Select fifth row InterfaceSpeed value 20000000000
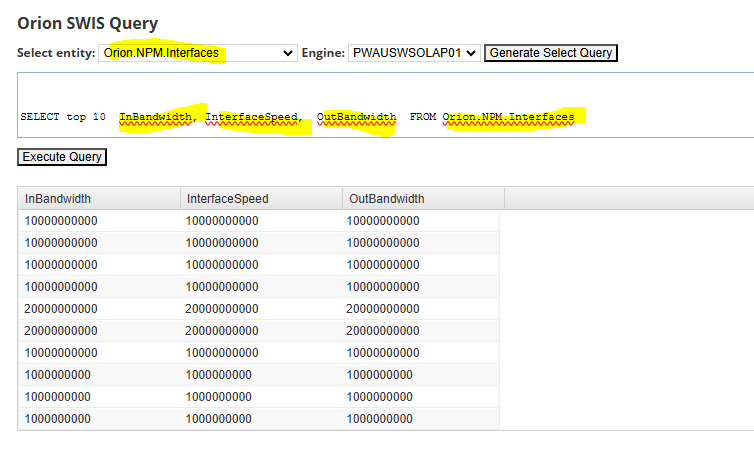 [x=222, y=309]
